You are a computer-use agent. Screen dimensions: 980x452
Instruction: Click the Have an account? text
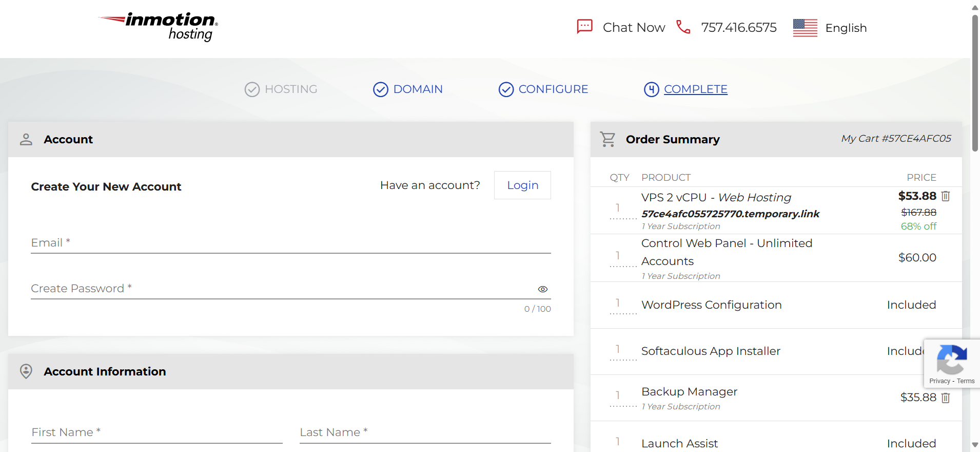tap(430, 185)
